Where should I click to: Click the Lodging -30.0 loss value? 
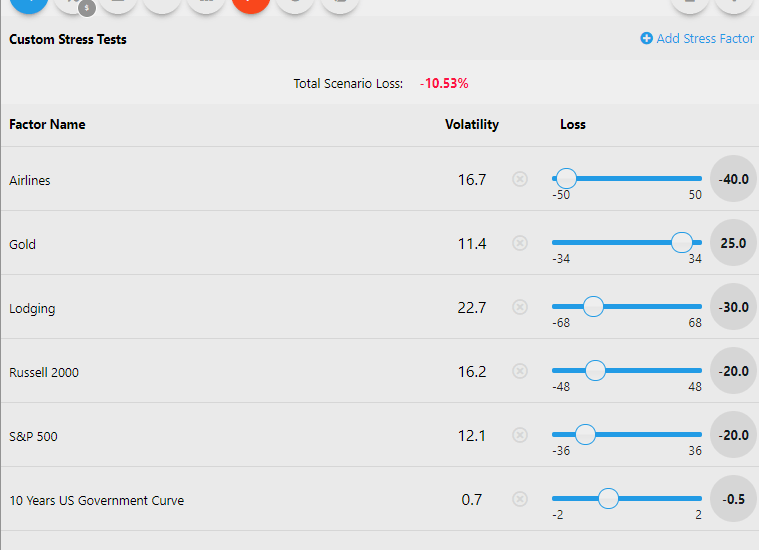733,307
